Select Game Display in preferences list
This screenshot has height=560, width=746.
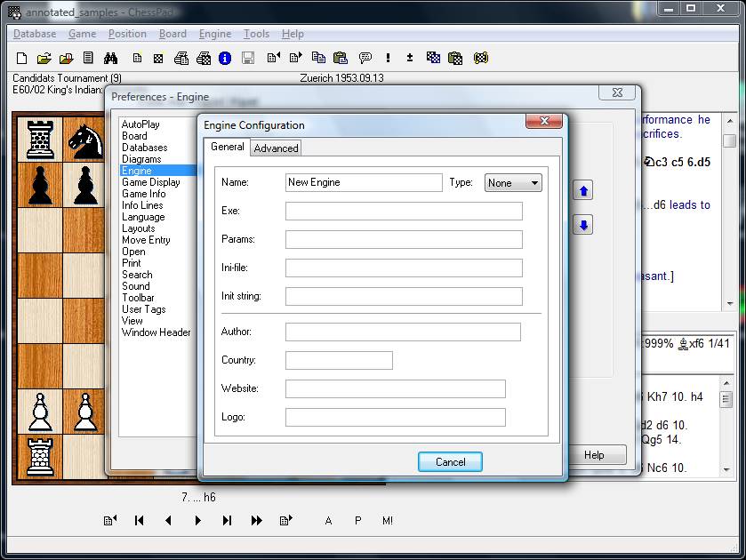[x=150, y=182]
